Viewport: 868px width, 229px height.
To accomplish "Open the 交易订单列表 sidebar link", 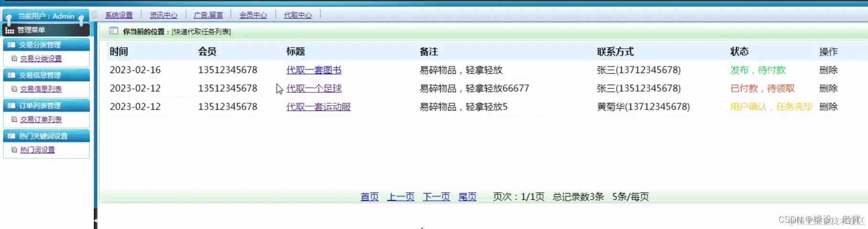I will [x=41, y=120].
